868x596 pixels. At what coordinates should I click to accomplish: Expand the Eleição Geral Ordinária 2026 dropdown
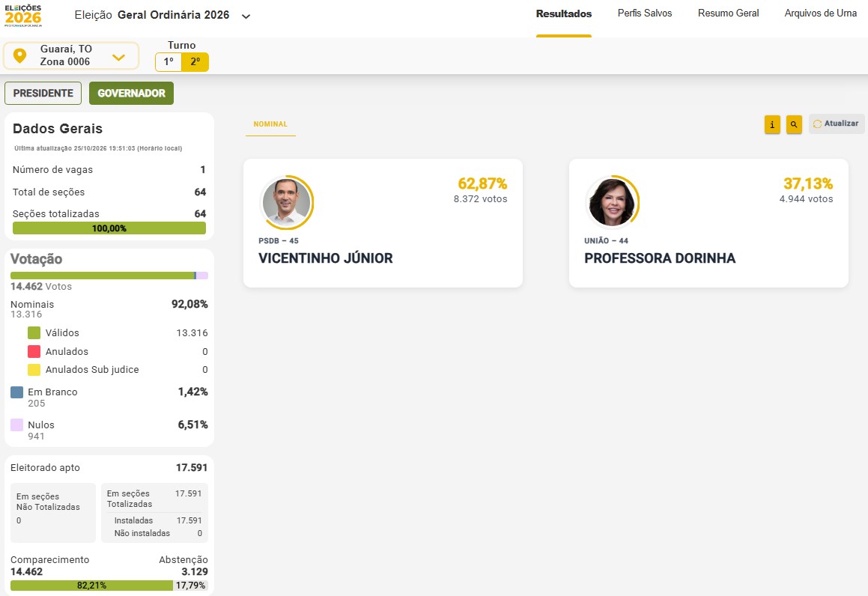pyautogui.click(x=246, y=16)
